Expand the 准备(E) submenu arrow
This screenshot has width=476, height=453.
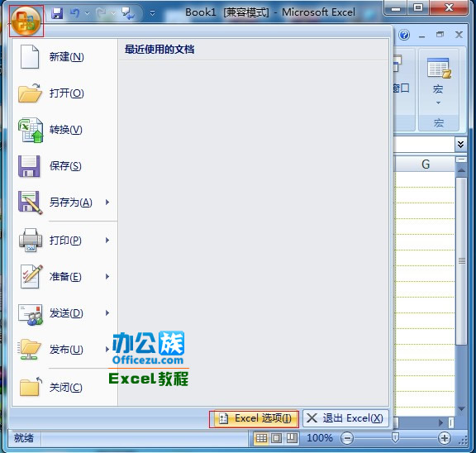click(x=107, y=276)
